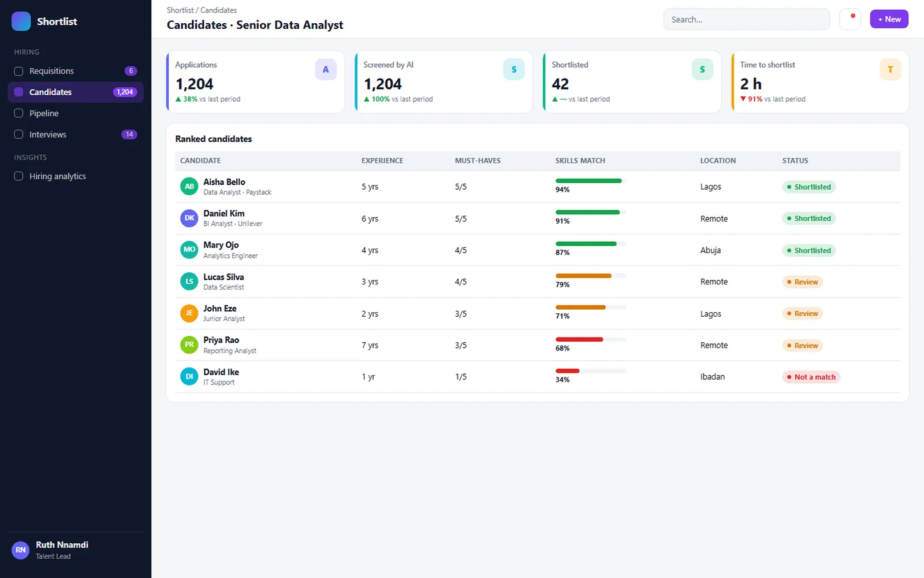Sort by Skills Match column header

click(580, 161)
